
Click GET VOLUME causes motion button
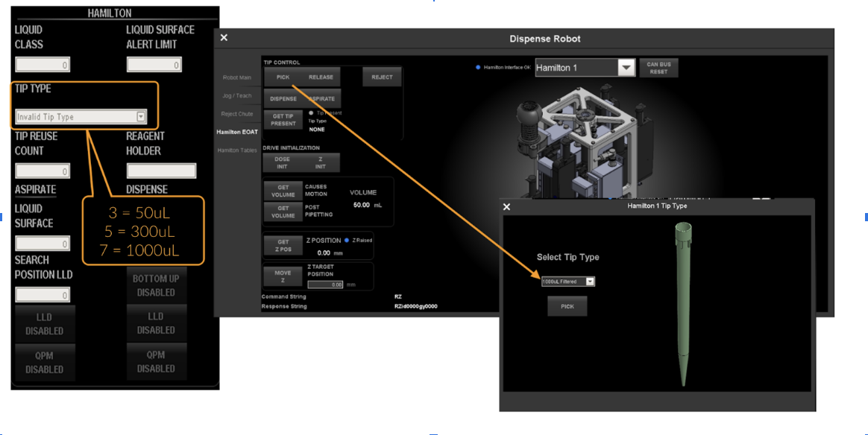point(283,191)
